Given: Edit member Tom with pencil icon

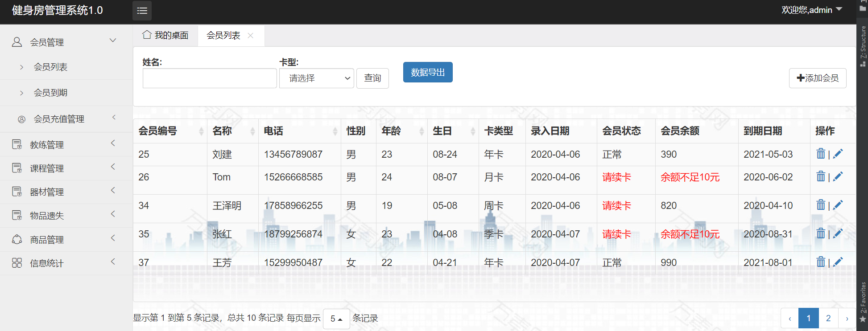Looking at the screenshot, I should (838, 177).
